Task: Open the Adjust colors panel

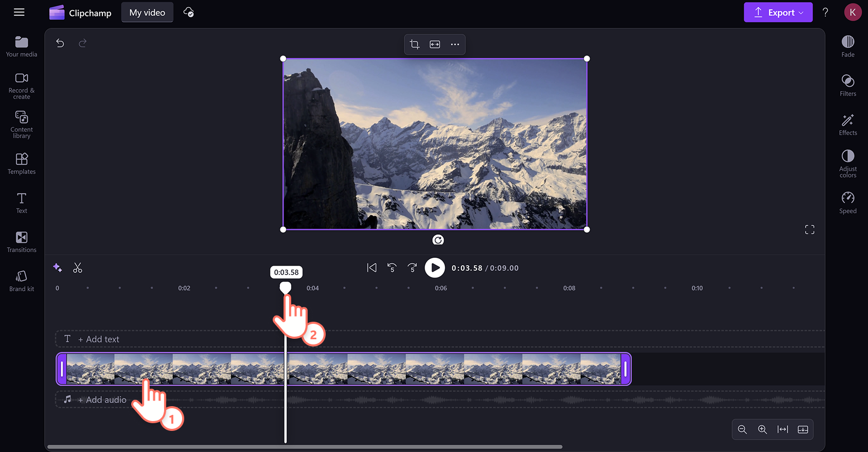Action: coord(847,164)
